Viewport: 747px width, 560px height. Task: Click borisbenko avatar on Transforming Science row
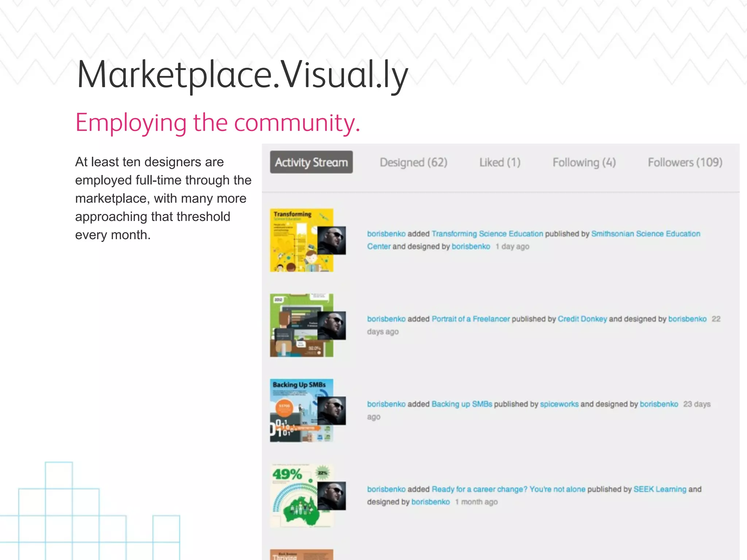[x=332, y=240]
